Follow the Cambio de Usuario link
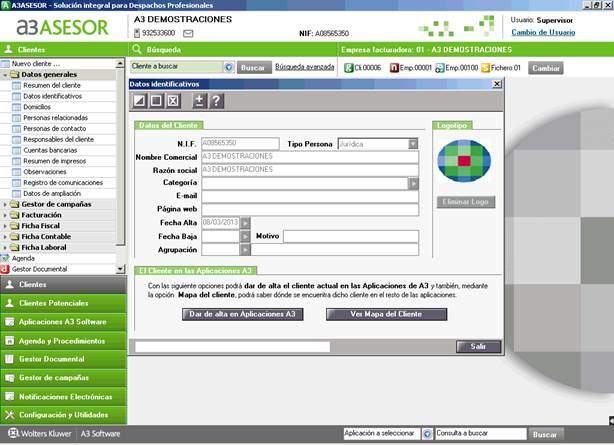The image size is (614, 445). coord(543,32)
